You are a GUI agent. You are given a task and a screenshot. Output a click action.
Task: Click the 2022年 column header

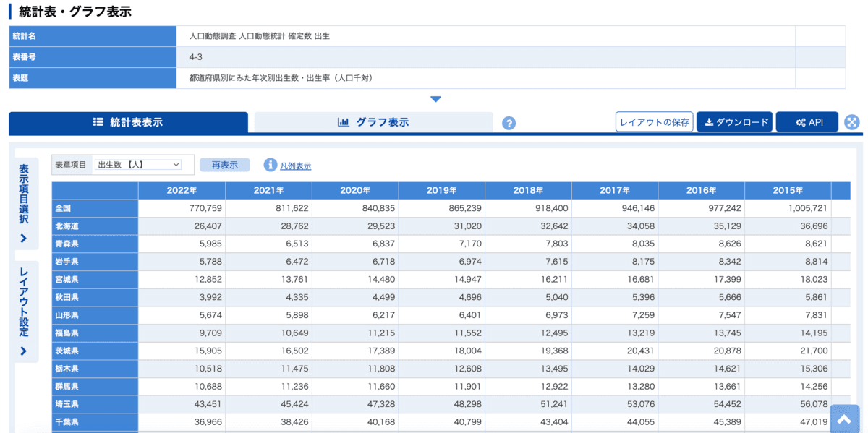coord(182,190)
